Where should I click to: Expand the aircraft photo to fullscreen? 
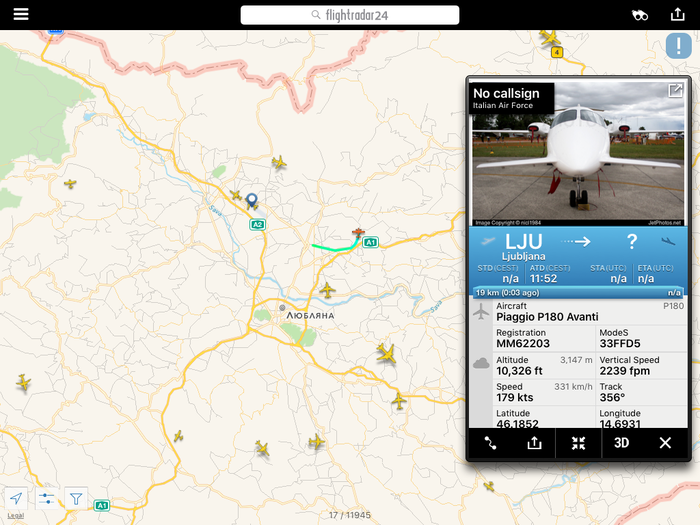coord(675,91)
